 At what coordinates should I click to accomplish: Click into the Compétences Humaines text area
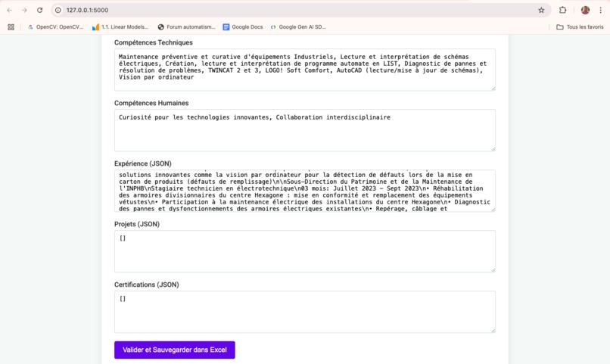pos(304,130)
